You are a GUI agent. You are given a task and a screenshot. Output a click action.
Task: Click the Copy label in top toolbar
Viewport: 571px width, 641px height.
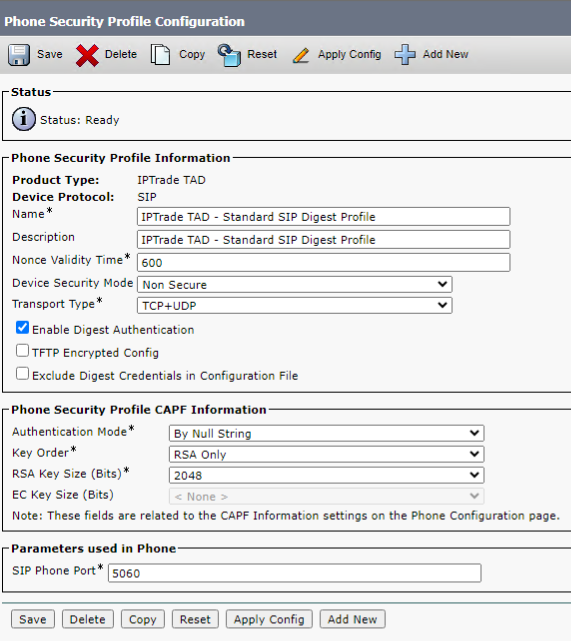192,54
